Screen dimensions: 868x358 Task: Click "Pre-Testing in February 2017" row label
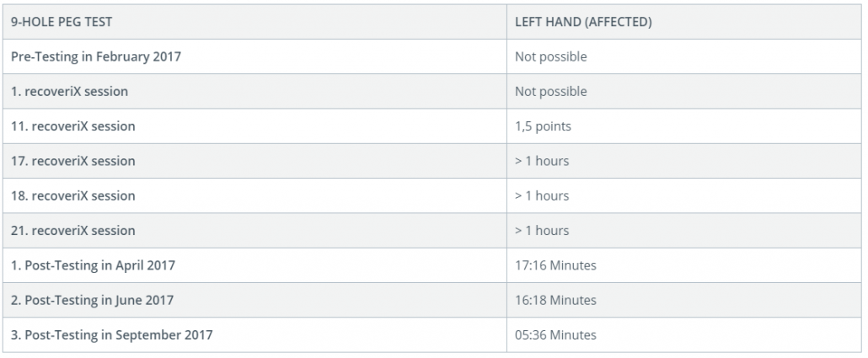click(x=96, y=56)
